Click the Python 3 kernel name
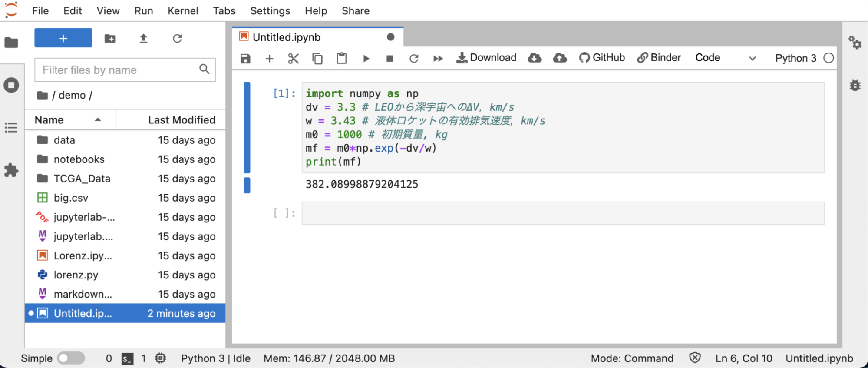Image resolution: width=868 pixels, height=368 pixels. tap(796, 58)
